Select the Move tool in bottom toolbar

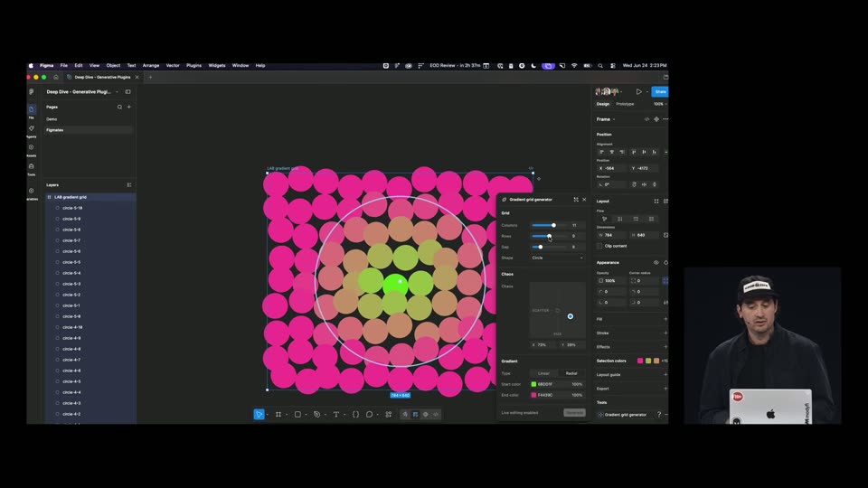[x=259, y=415]
